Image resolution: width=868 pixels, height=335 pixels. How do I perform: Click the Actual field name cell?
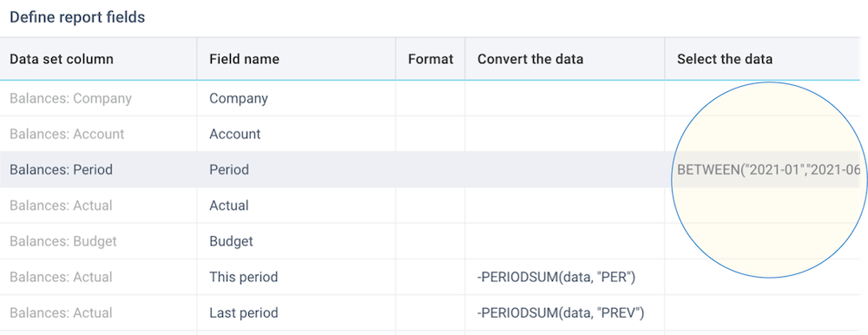(296, 206)
